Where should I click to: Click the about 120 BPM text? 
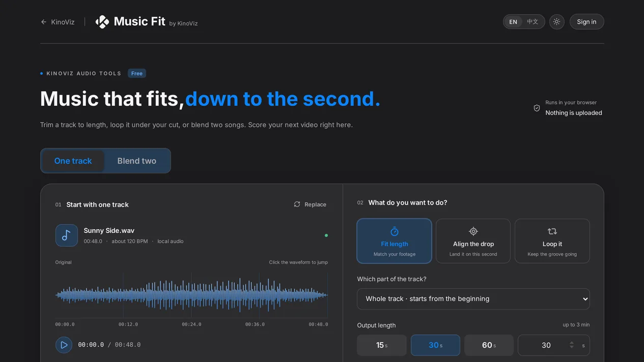pyautogui.click(x=130, y=241)
